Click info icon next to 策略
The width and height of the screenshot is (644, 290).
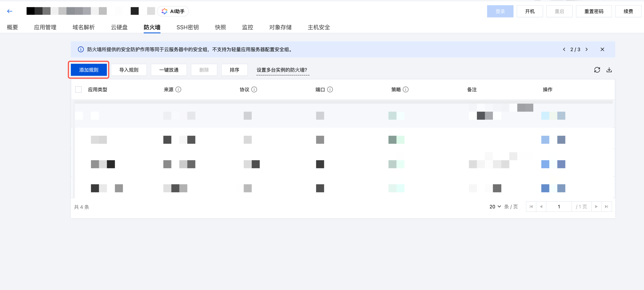click(405, 89)
